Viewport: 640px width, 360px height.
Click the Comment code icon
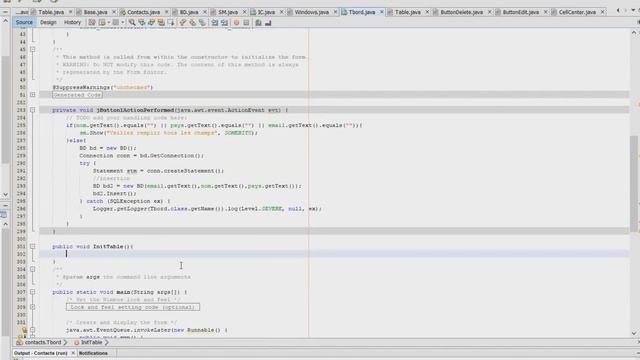(258, 23)
